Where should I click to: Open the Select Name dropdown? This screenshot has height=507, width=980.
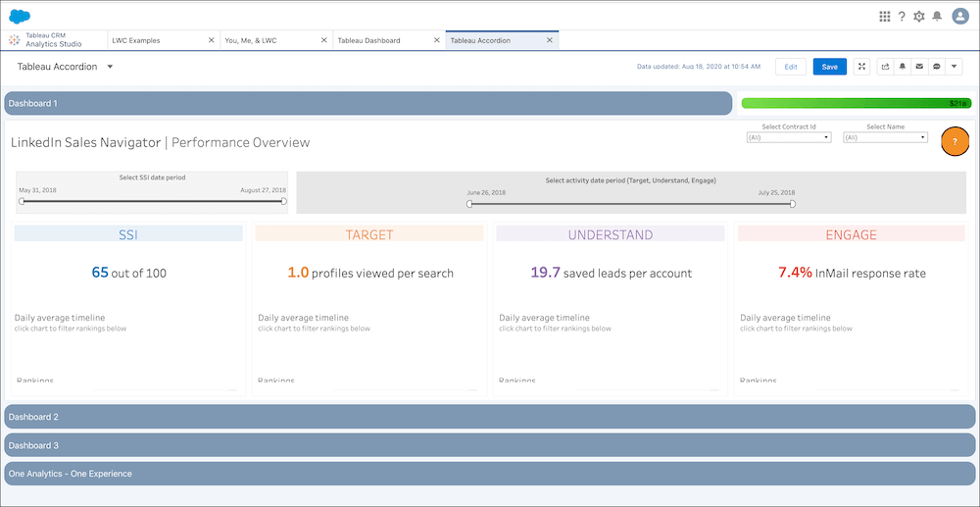click(x=885, y=137)
